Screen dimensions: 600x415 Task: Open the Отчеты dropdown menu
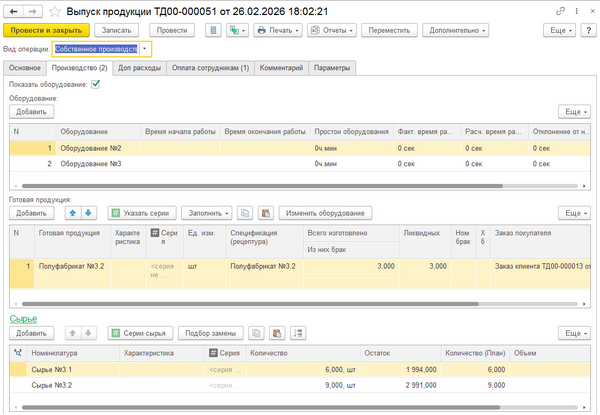click(x=333, y=31)
